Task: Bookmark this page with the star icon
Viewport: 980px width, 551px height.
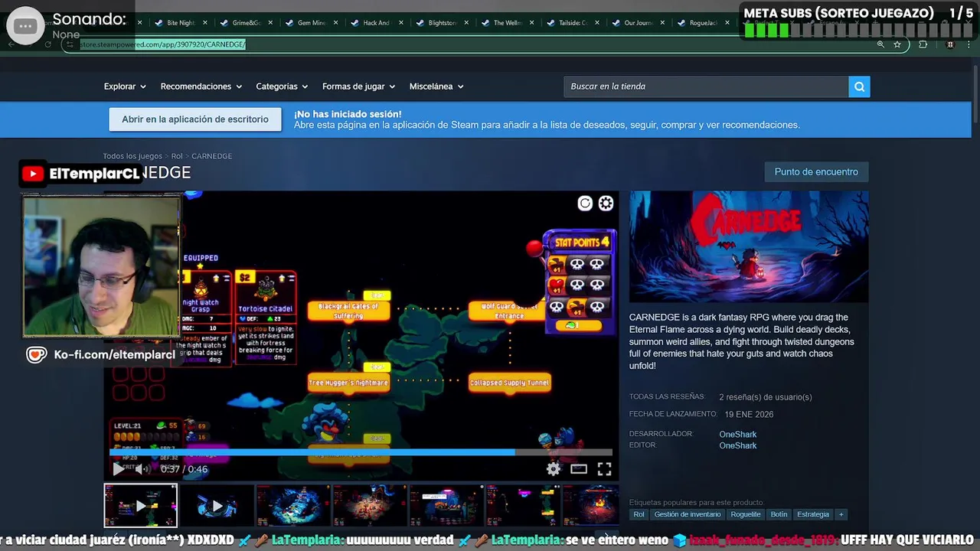Action: pyautogui.click(x=897, y=44)
